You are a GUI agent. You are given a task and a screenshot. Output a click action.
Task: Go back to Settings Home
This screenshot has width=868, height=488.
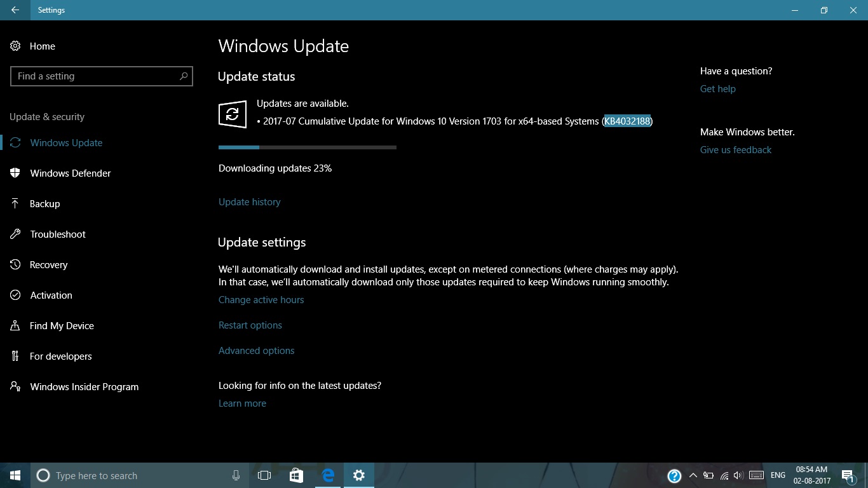tap(42, 46)
